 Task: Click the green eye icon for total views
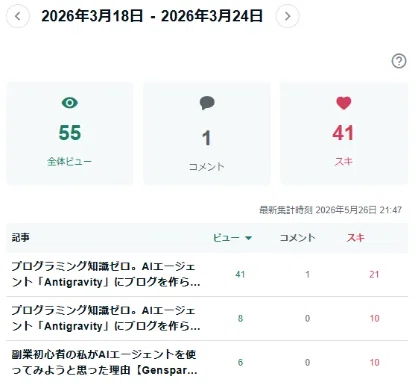click(x=70, y=103)
